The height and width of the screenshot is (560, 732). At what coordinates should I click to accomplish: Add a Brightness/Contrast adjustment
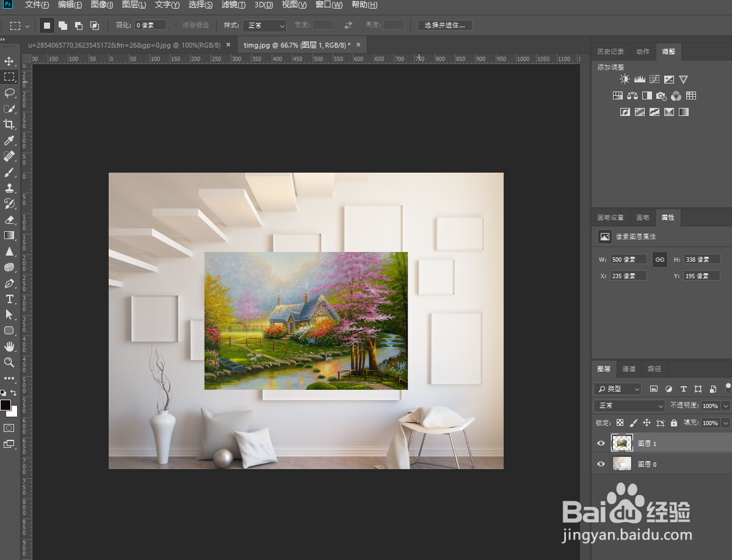[625, 79]
